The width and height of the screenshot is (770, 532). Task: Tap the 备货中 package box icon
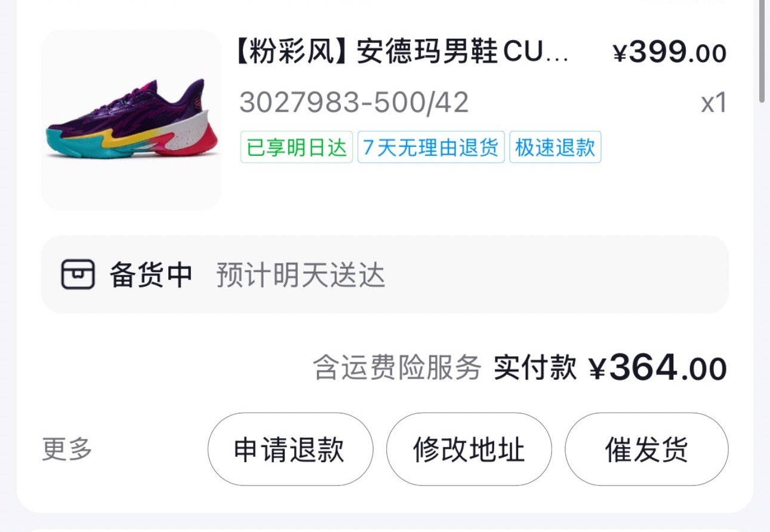click(x=78, y=275)
